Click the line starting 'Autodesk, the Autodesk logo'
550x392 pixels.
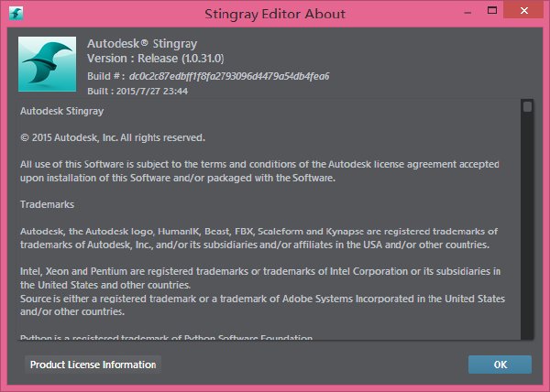pyautogui.click(x=258, y=231)
